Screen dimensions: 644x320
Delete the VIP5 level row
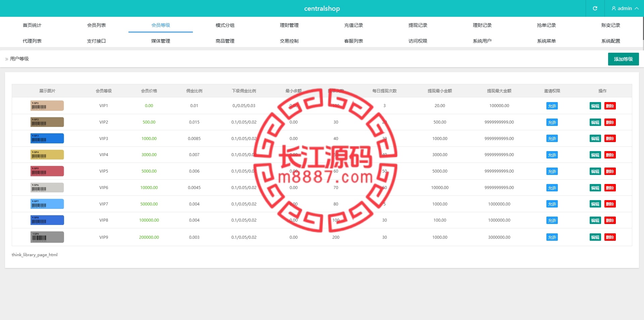tap(610, 171)
